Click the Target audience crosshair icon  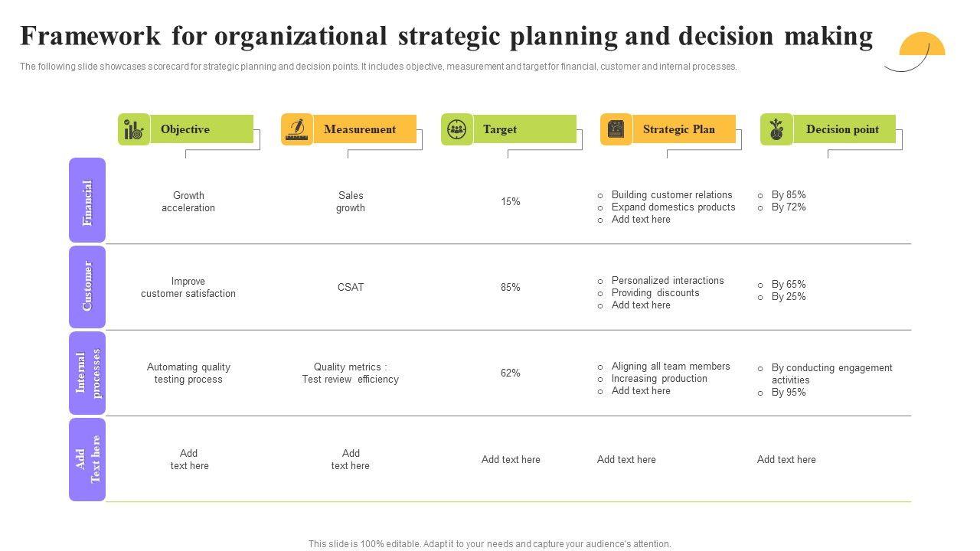[x=457, y=129]
